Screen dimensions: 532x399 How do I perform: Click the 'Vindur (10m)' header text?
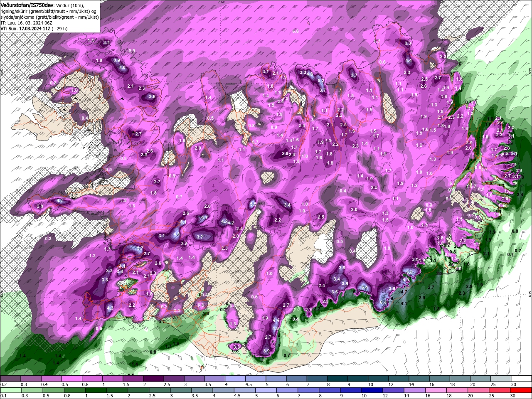click(x=70, y=5)
